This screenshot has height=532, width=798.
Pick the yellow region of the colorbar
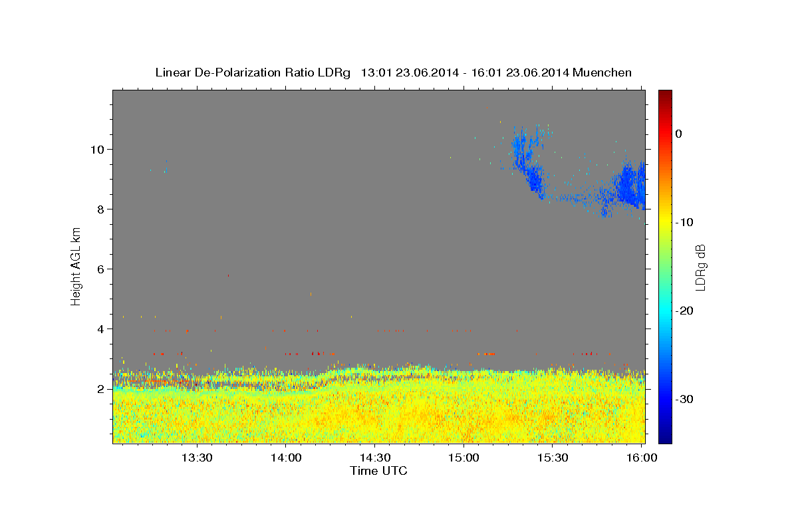(665, 219)
